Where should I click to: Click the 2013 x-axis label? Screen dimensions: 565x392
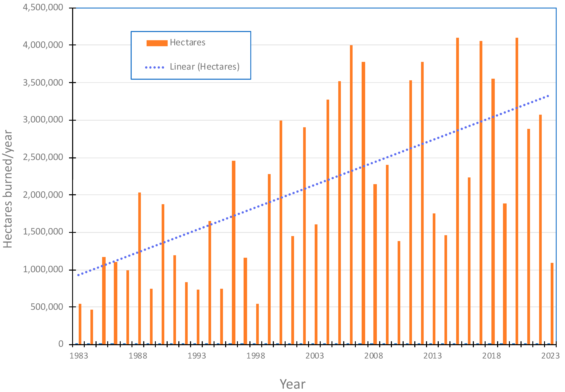point(432,356)
